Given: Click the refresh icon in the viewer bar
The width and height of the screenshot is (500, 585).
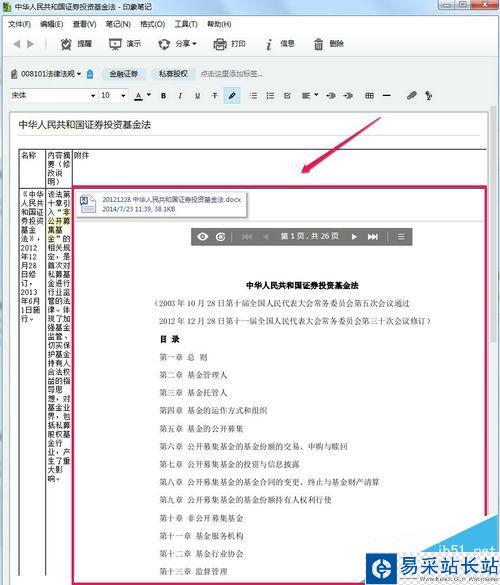Looking at the screenshot, I should (x=221, y=237).
